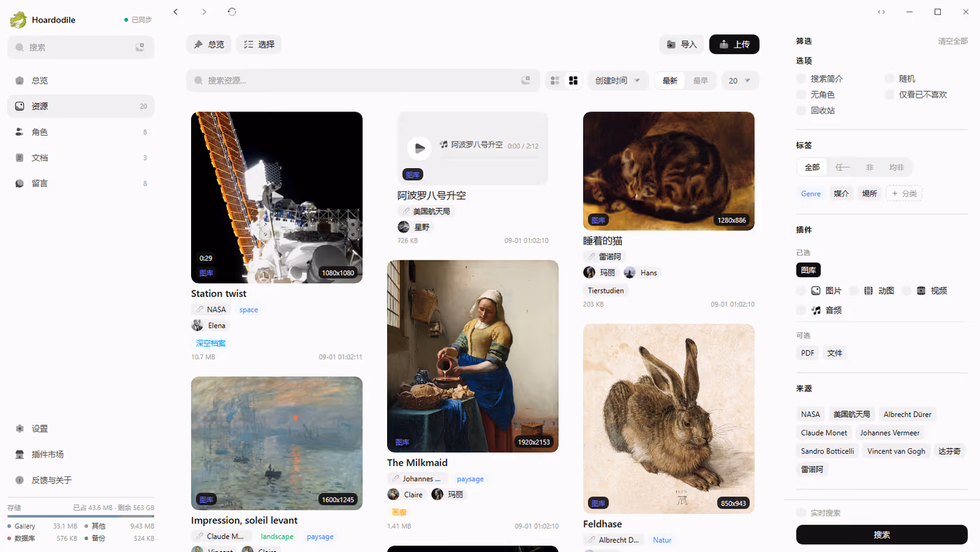
Task: Go back with the left arrow
Action: point(176,12)
